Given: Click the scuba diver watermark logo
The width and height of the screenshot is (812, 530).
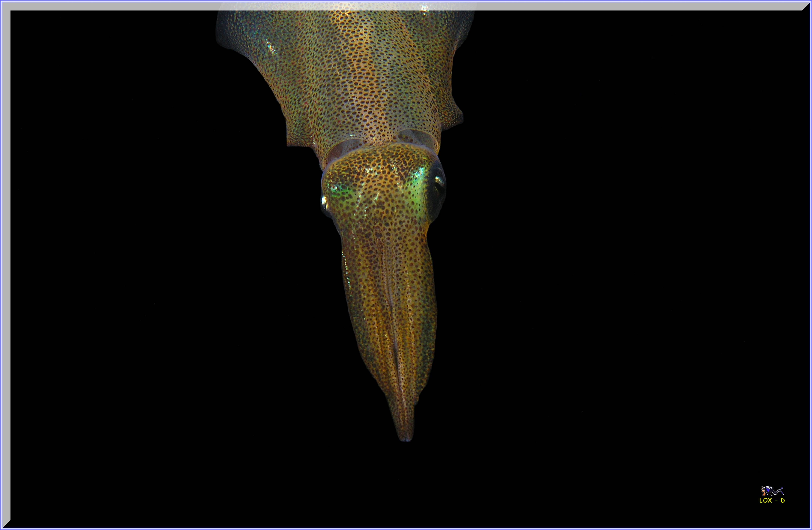Looking at the screenshot, I should pos(772,491).
